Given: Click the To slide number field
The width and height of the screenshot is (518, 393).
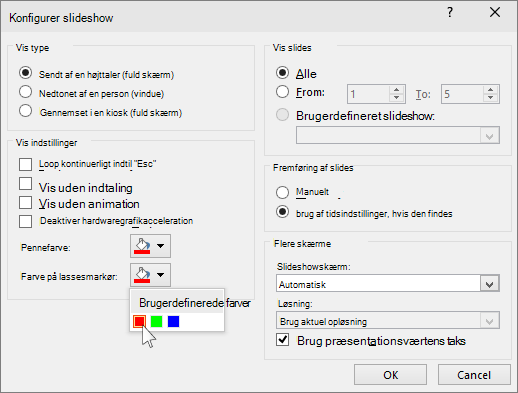Looking at the screenshot, I should pyautogui.click(x=462, y=94).
